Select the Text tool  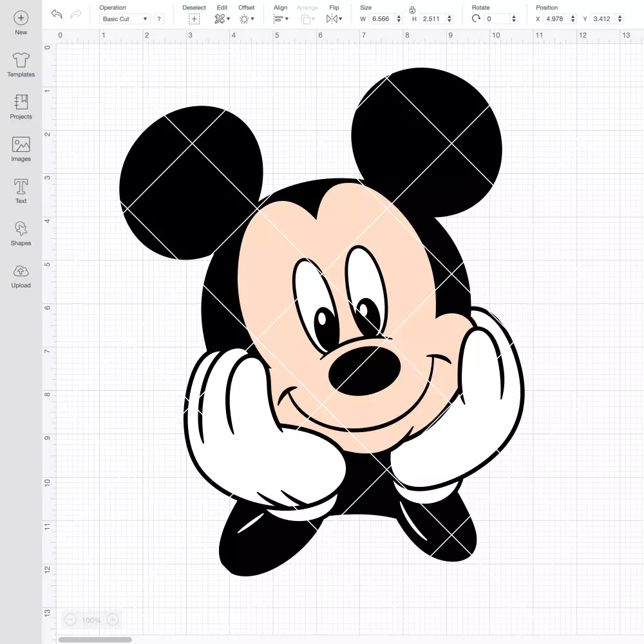(x=21, y=191)
